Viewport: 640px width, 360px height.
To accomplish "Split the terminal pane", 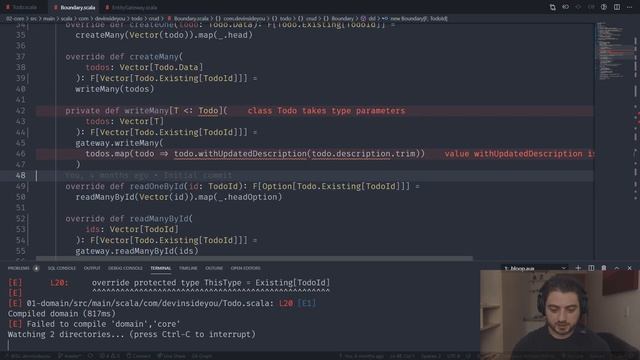I will coord(591,268).
